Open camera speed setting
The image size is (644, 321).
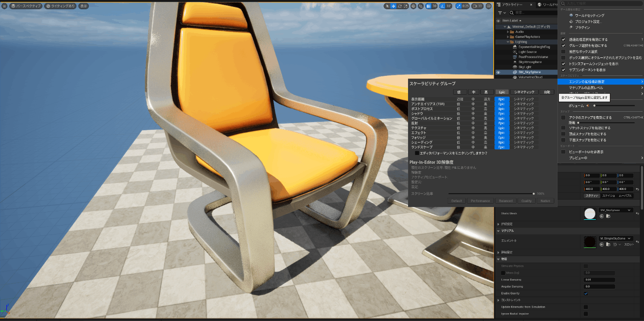click(x=477, y=6)
